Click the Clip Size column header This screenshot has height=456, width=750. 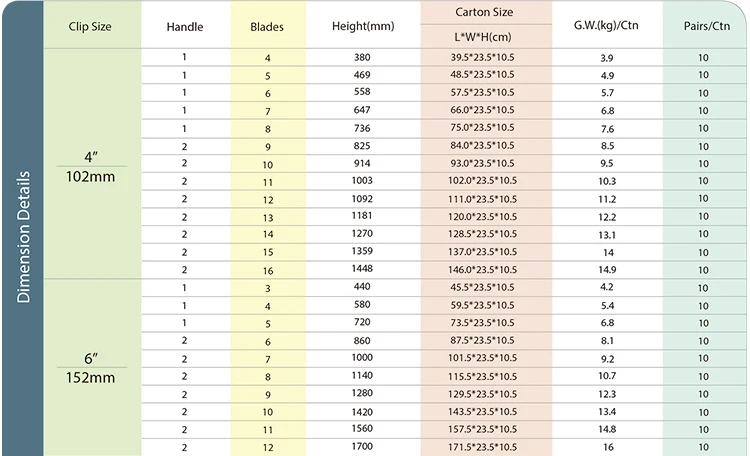(x=90, y=26)
